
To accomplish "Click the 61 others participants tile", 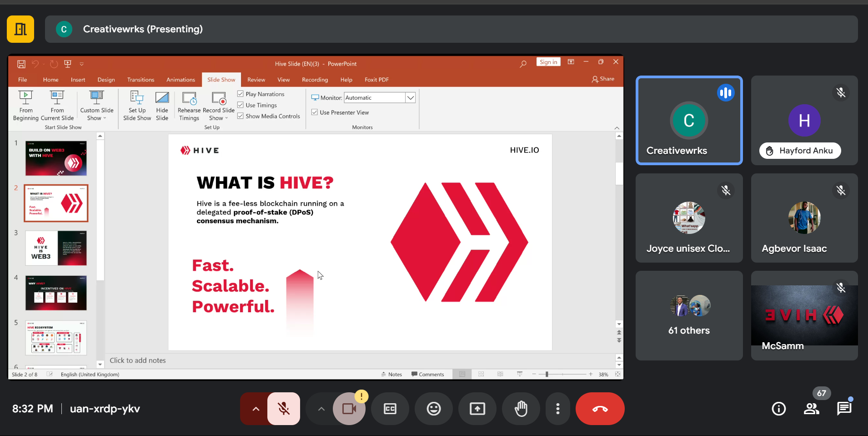I will point(689,315).
